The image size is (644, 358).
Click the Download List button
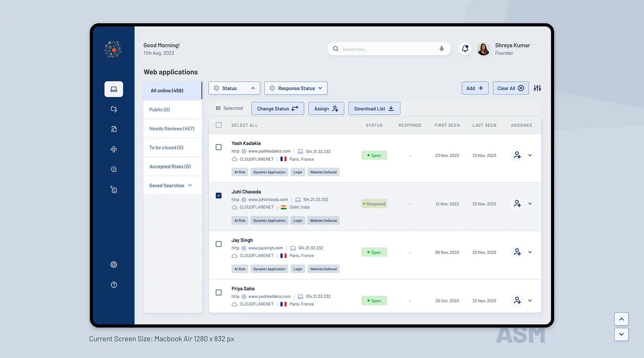(x=374, y=109)
